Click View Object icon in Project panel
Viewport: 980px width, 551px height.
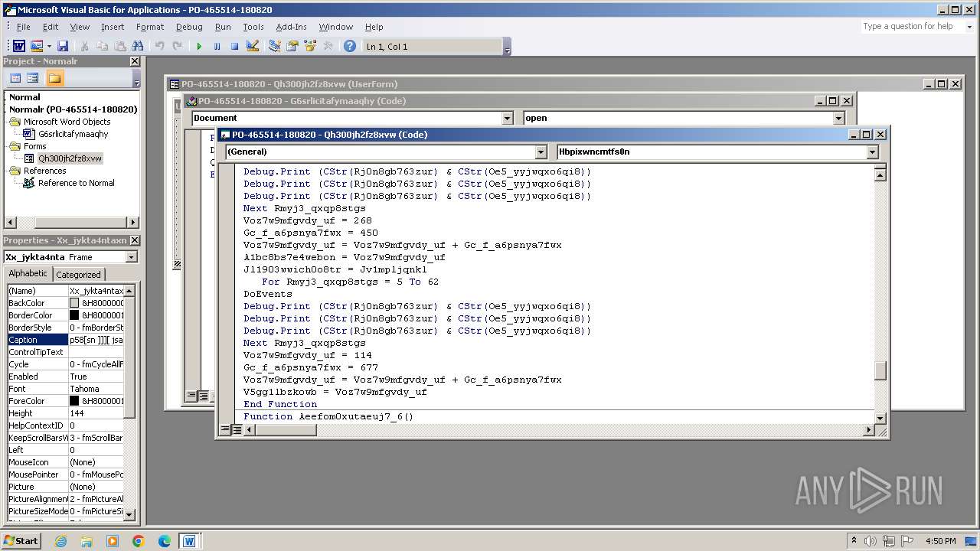coord(33,78)
